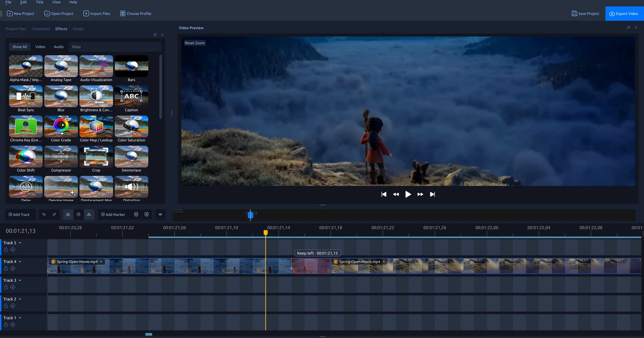The image size is (644, 338).
Task: Open the first Spring-Open-Movie.mp4 clip menu arrow
Action: 101,262
